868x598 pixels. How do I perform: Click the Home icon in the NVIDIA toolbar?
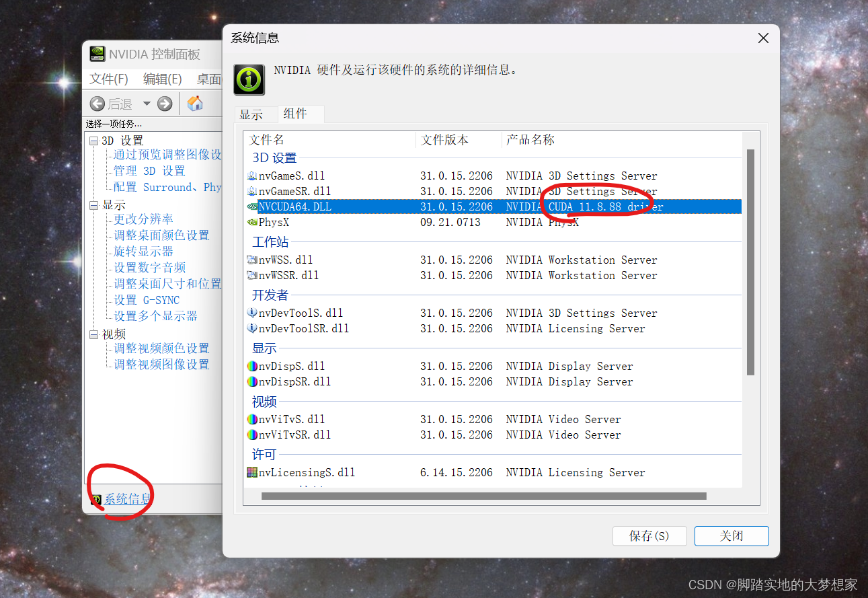point(195,104)
